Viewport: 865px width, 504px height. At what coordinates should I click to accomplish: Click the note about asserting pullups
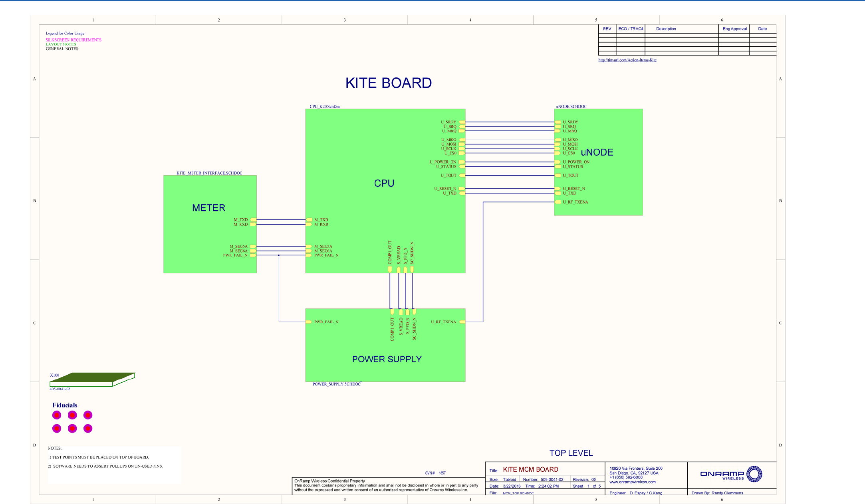[105, 466]
